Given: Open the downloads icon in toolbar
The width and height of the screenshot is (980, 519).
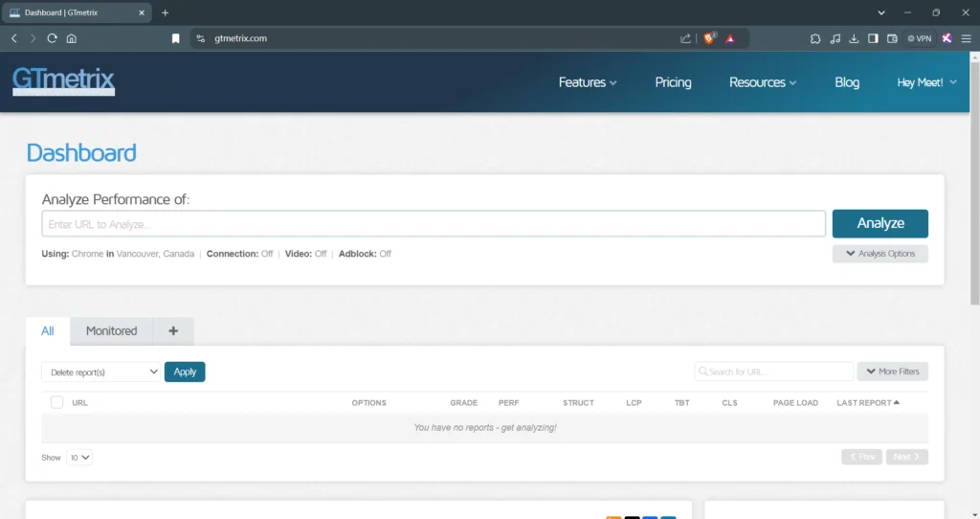Looking at the screenshot, I should pyautogui.click(x=854, y=38).
